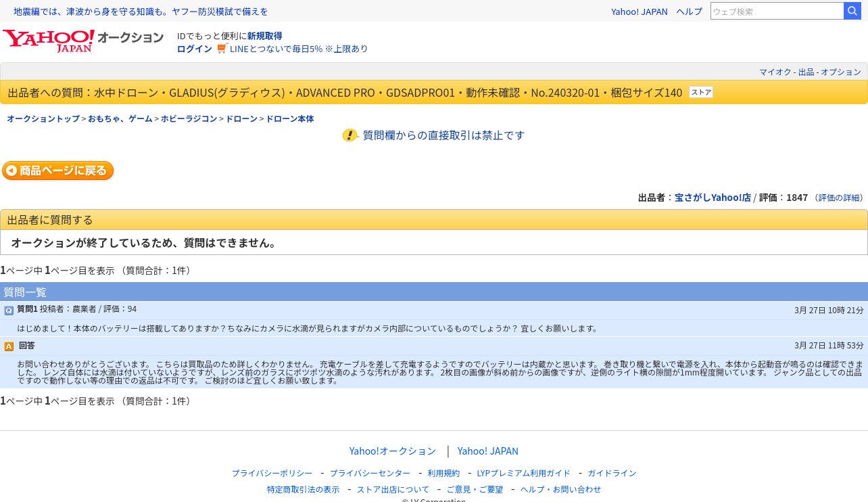Viewport: 868px width, 502px height.
Task: Open プライバシーセンター footer link
Action: (x=370, y=473)
